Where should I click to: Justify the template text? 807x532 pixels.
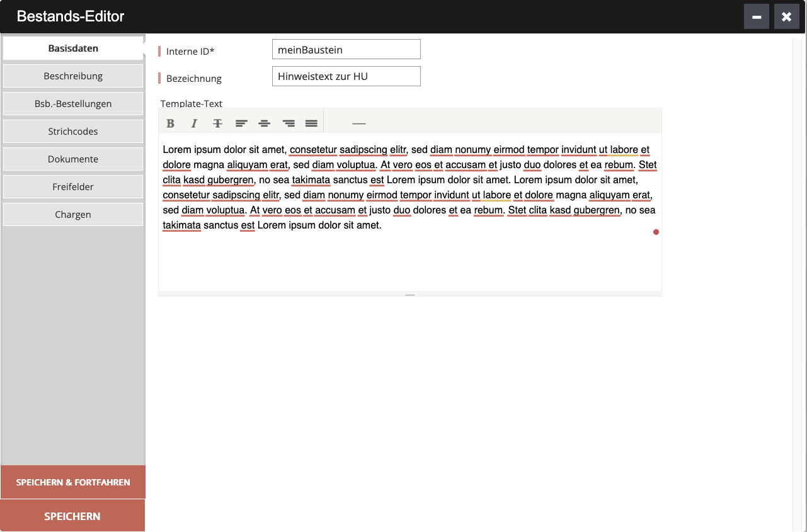point(311,123)
